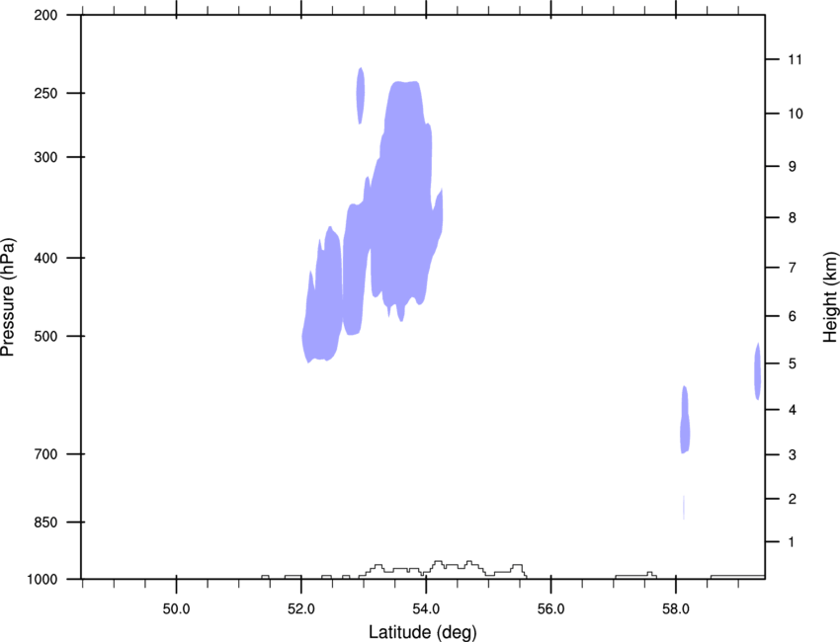Click the 11 km height label

(x=795, y=59)
